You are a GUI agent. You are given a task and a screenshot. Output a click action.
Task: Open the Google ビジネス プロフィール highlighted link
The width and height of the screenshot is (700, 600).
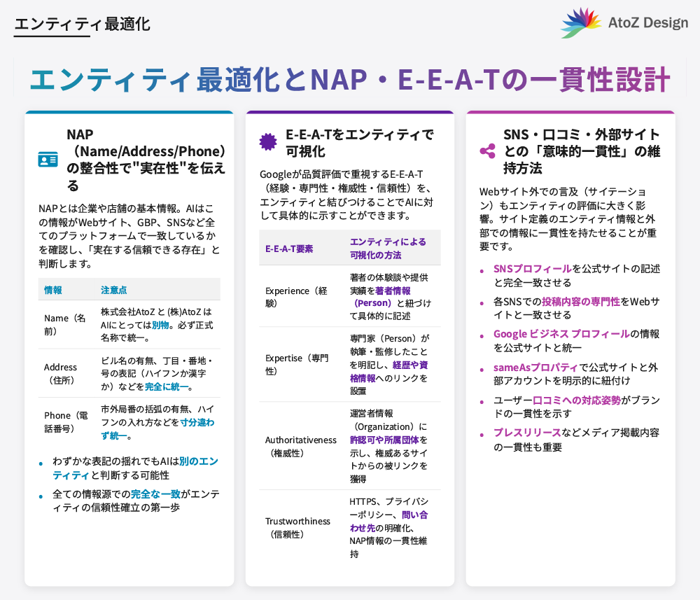(x=561, y=334)
